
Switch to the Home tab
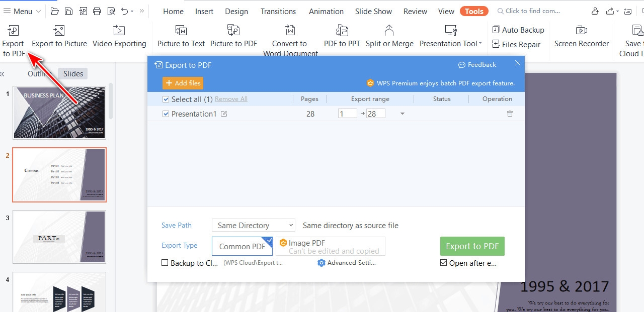(174, 11)
